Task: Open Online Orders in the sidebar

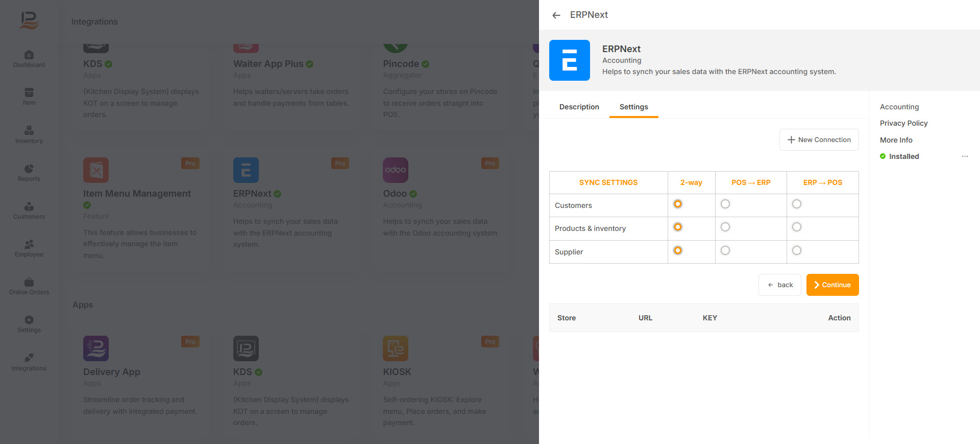Action: (29, 286)
